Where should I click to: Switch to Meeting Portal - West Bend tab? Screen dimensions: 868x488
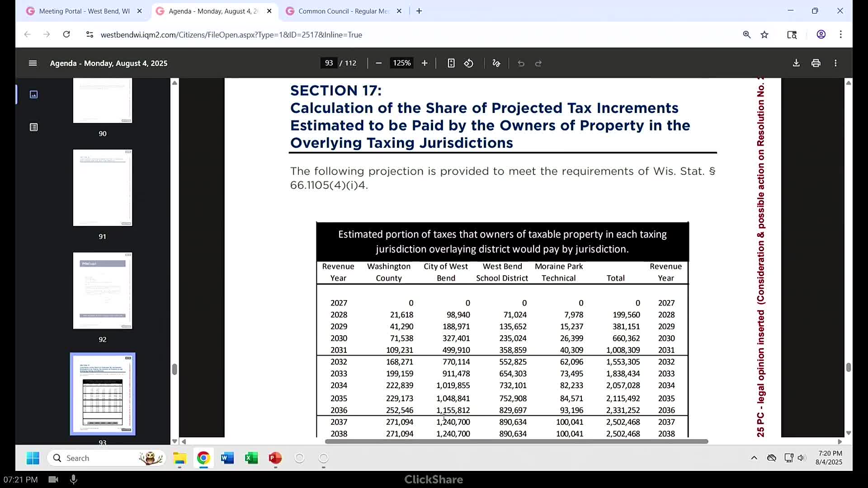(x=84, y=11)
